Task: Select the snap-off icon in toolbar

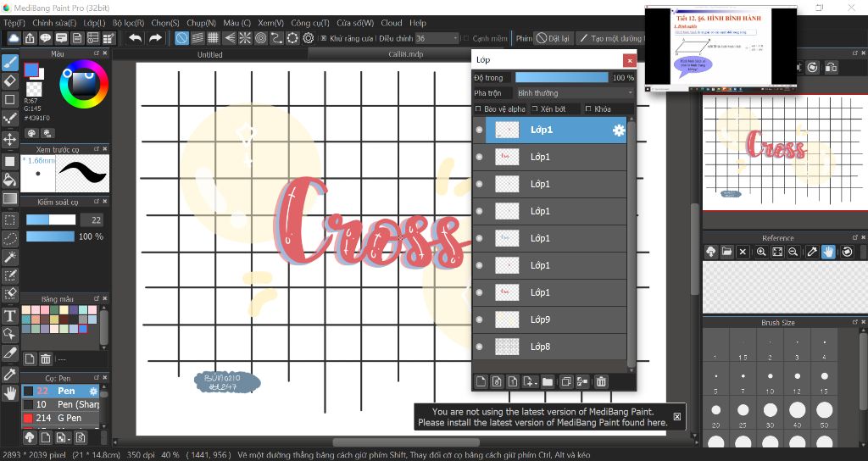Action: point(181,38)
